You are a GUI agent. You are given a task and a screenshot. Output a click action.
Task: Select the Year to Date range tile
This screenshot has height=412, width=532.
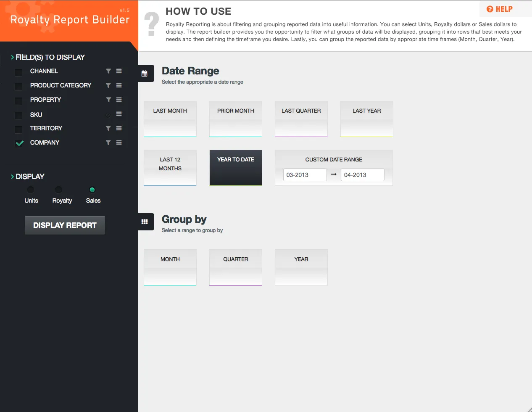coord(236,168)
